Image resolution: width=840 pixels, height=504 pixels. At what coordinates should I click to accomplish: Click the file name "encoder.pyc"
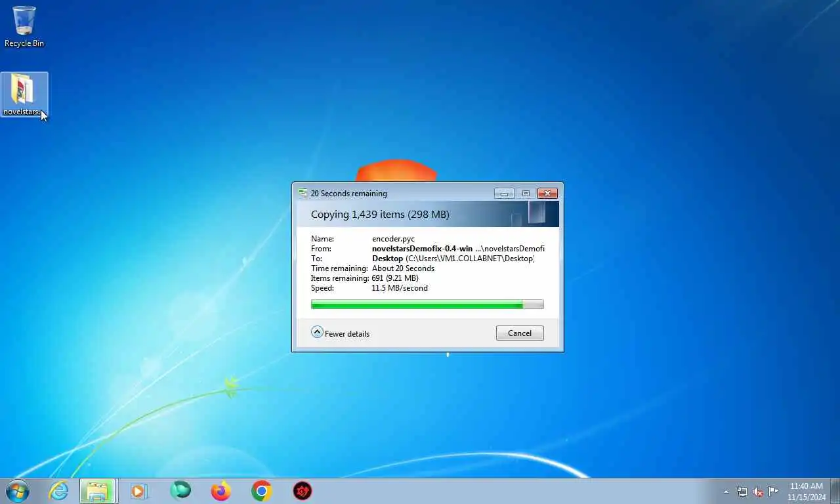click(x=393, y=239)
